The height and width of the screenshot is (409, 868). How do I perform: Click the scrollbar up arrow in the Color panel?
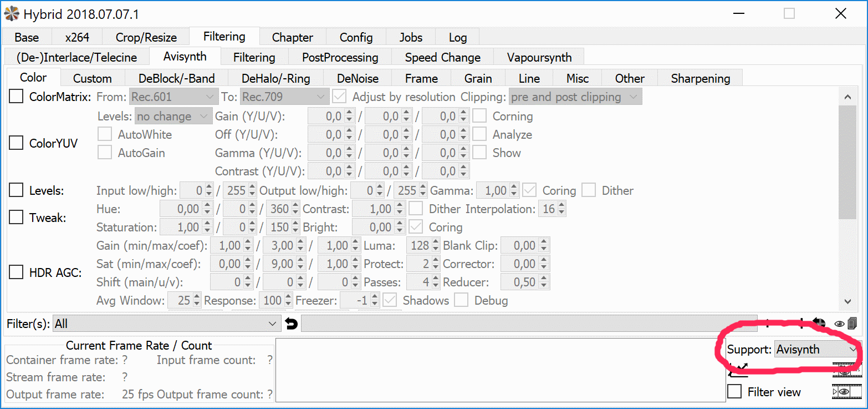click(x=847, y=97)
